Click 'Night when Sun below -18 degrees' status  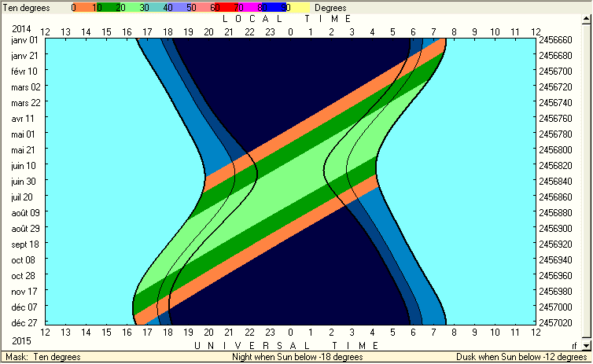[x=297, y=357]
